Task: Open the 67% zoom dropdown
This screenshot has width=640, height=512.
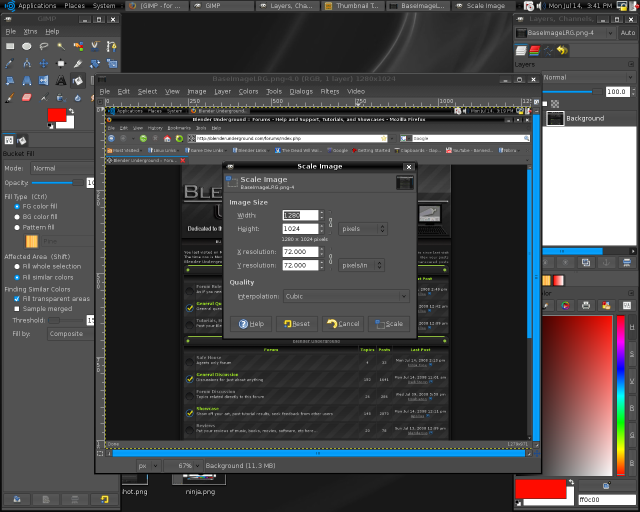Action: [x=183, y=465]
